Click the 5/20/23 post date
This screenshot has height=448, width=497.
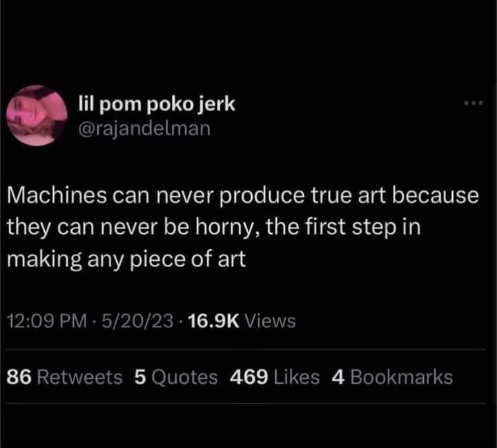pos(135,321)
